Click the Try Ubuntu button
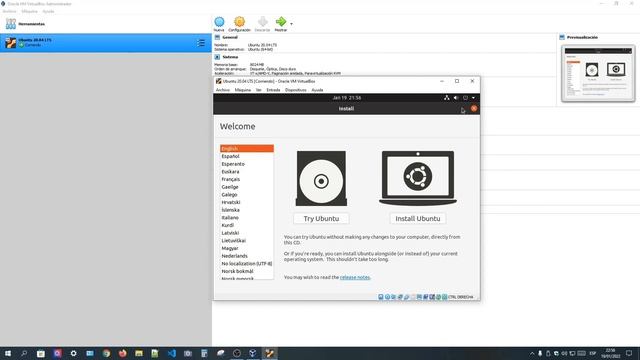The image size is (640, 360). pos(321,219)
